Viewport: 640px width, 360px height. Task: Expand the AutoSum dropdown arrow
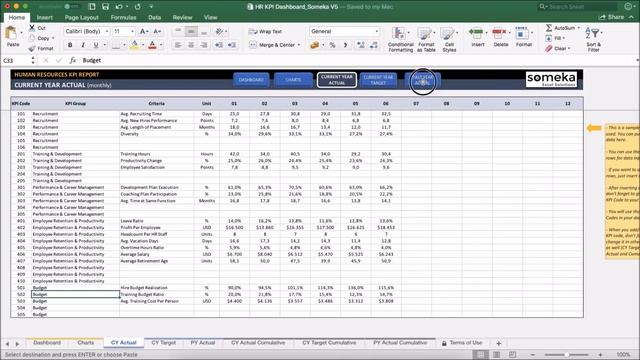(578, 28)
